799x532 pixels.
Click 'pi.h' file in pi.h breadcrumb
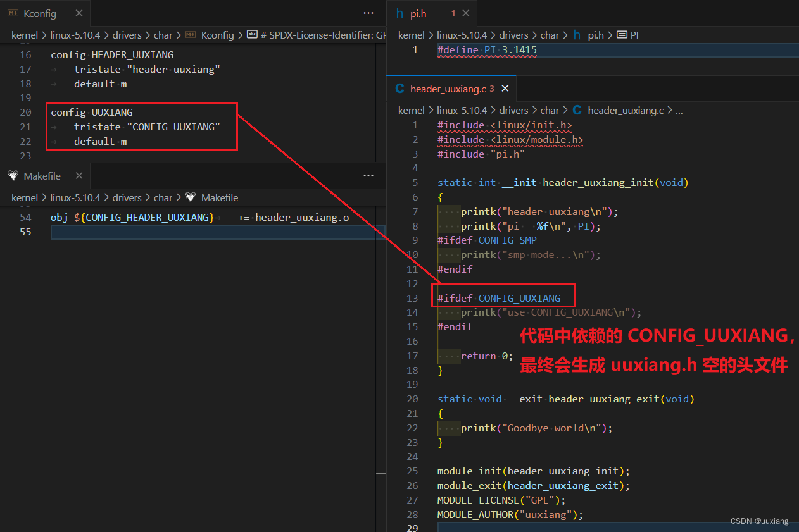[595, 35]
